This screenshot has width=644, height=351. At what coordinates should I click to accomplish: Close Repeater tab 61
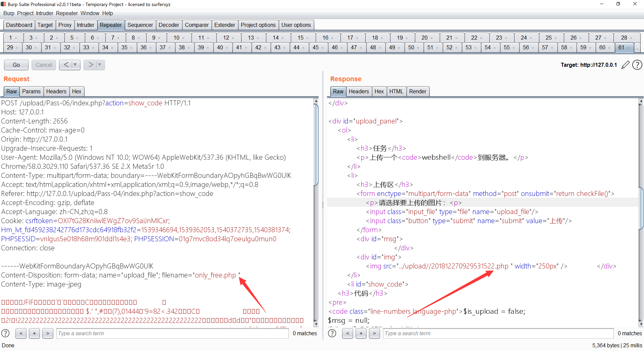point(629,48)
